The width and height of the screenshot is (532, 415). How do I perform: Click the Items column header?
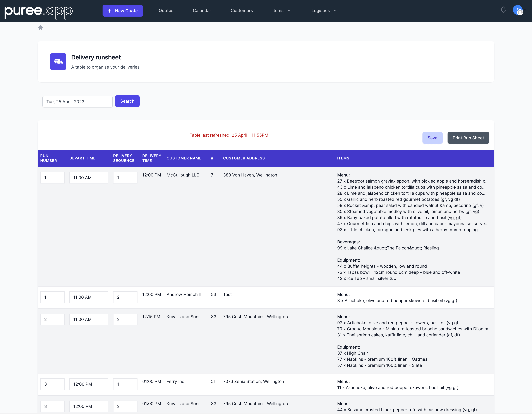click(343, 158)
